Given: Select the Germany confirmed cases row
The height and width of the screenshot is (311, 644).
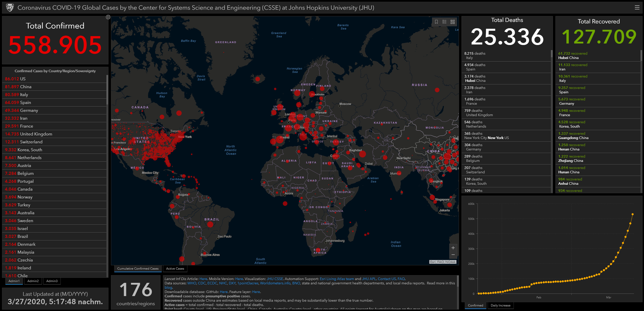Looking at the screenshot, I should coord(55,110).
